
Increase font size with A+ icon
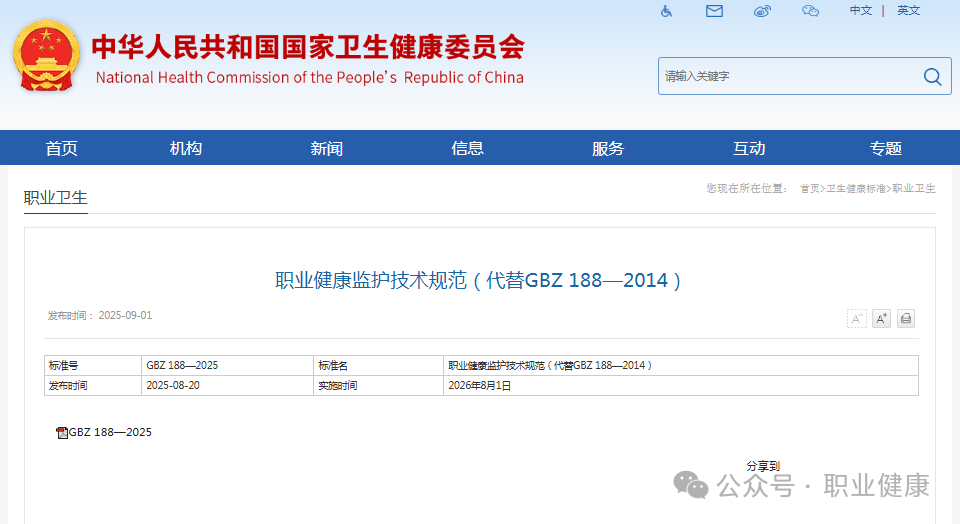[881, 319]
